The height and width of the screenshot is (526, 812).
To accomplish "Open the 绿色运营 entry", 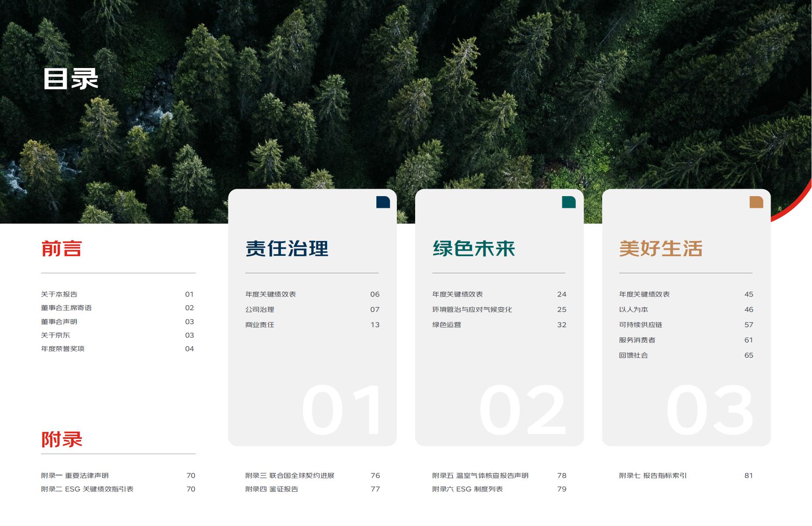I will coord(447,325).
